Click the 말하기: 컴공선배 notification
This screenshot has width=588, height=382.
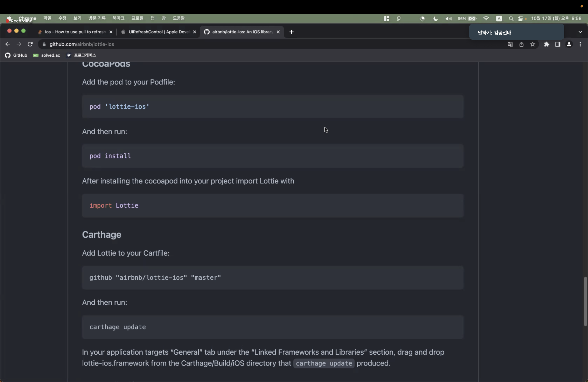(517, 32)
